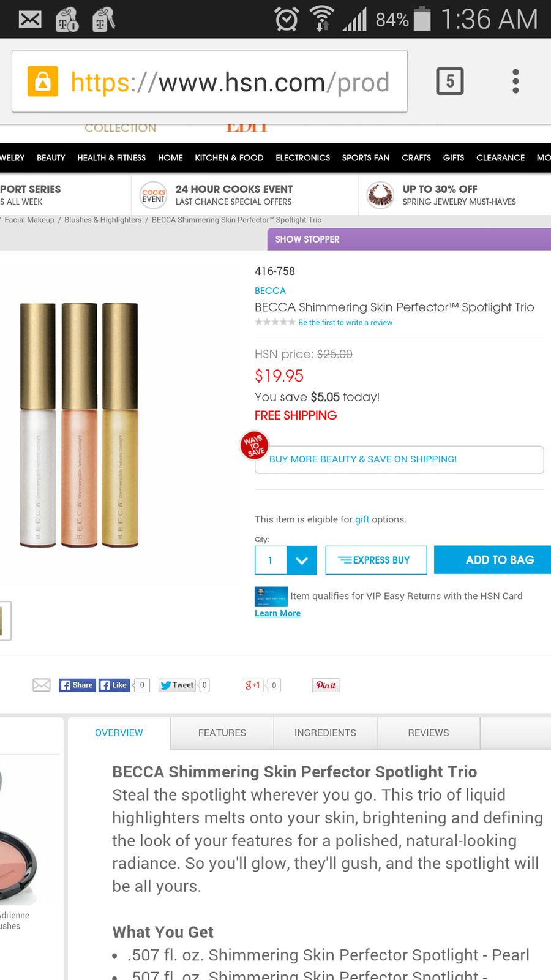This screenshot has width=551, height=980.
Task: Pin the product with Pin it
Action: pyautogui.click(x=326, y=685)
